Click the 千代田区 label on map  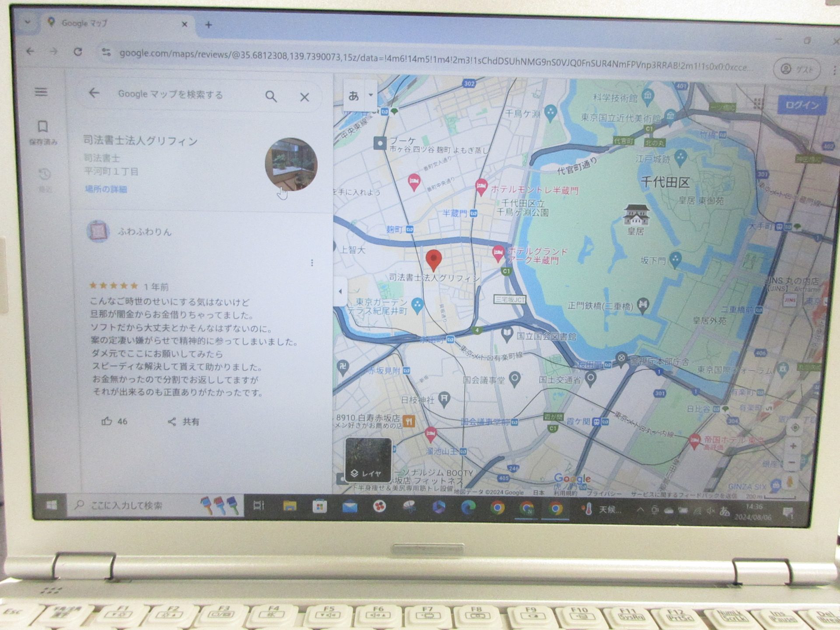[665, 182]
